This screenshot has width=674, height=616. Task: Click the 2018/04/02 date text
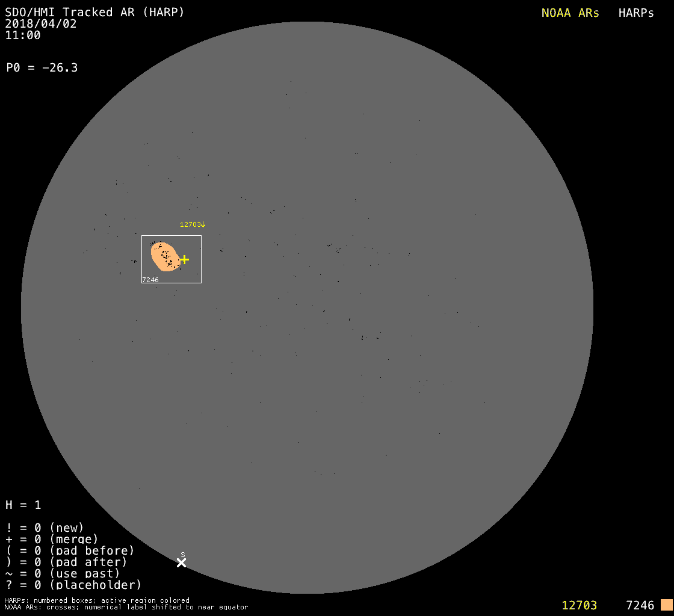point(41,24)
